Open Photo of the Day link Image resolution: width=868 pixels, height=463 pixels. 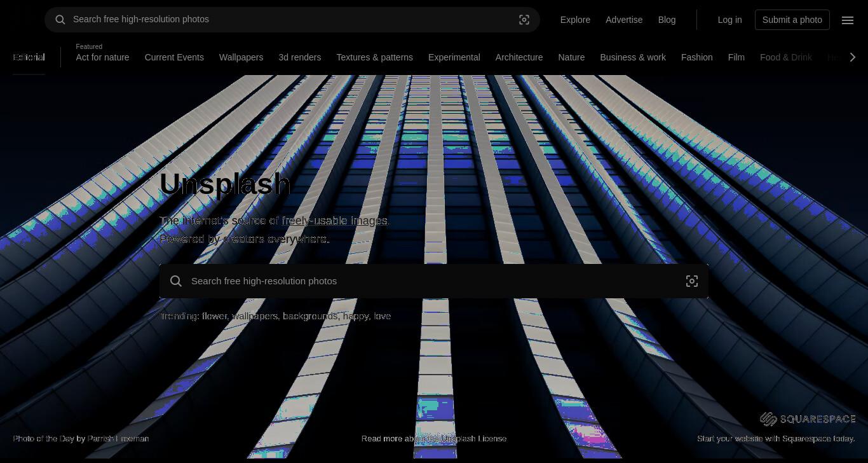click(x=43, y=439)
